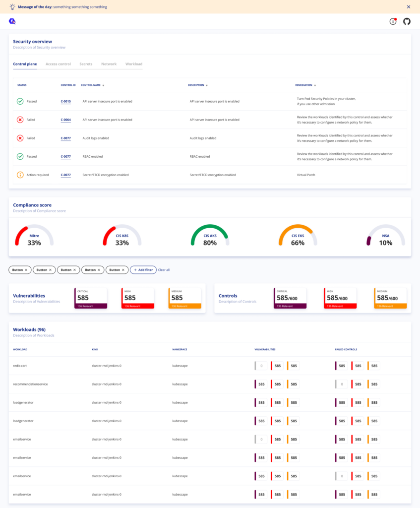This screenshot has width=420, height=508.
Task: Click the Clear all link
Action: click(x=164, y=270)
